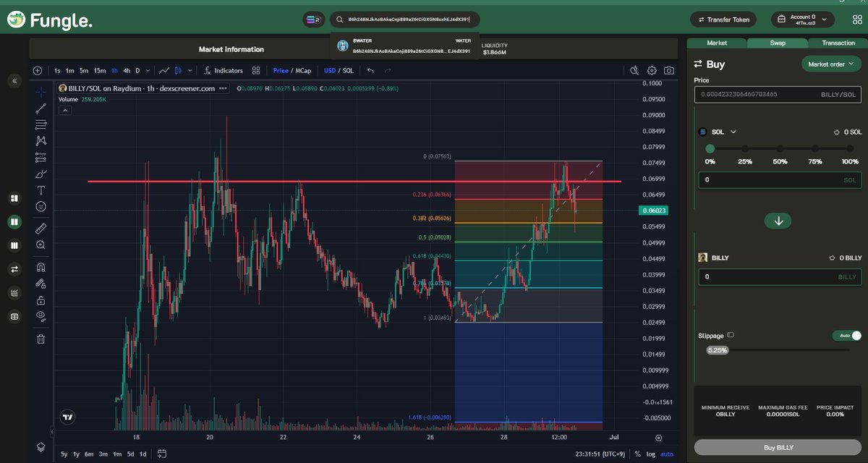Switch to the Swap tab
The width and height of the screenshot is (868, 463).
[x=778, y=43]
